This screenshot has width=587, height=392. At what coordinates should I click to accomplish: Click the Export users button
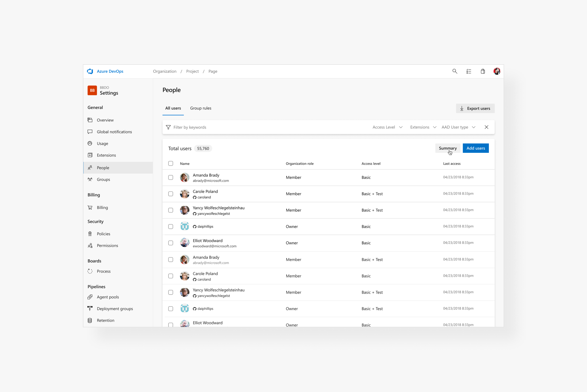475,108
